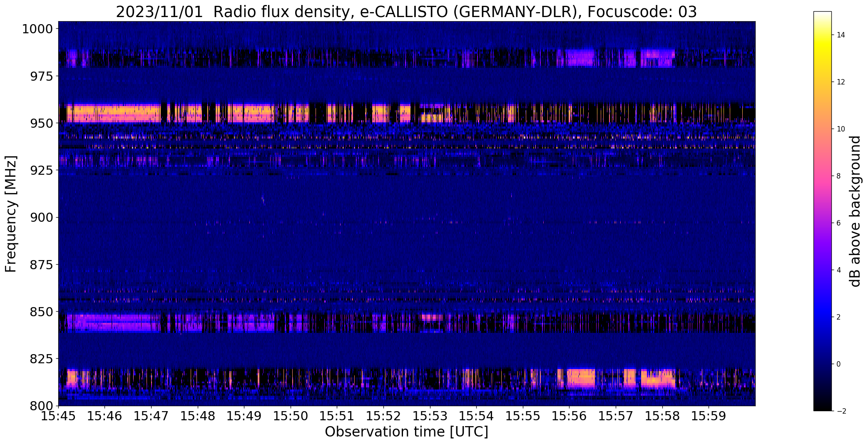Click the 15:45 time tick label
Viewport: 868px width, 444px height.
pos(58,416)
